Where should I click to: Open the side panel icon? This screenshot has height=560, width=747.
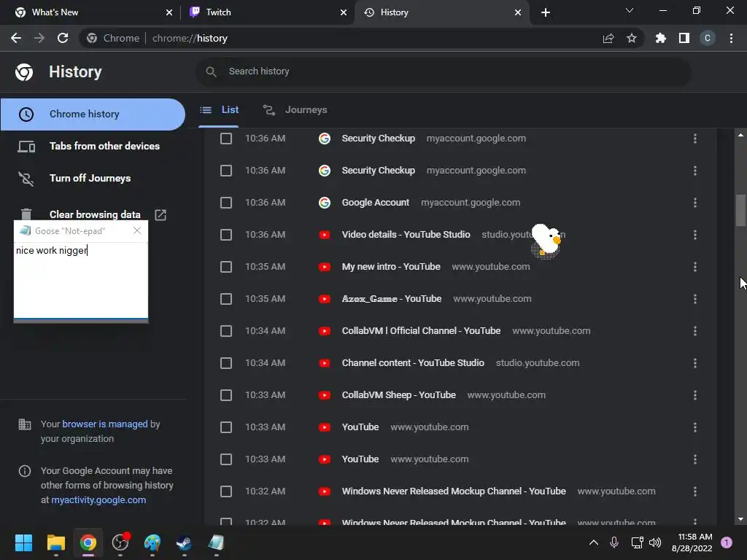click(x=684, y=38)
